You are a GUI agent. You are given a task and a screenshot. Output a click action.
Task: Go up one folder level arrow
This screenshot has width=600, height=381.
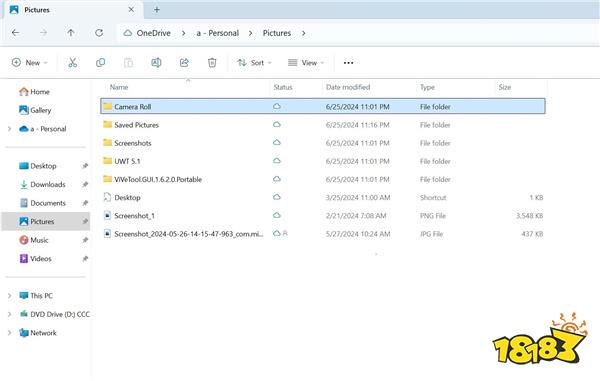point(71,33)
